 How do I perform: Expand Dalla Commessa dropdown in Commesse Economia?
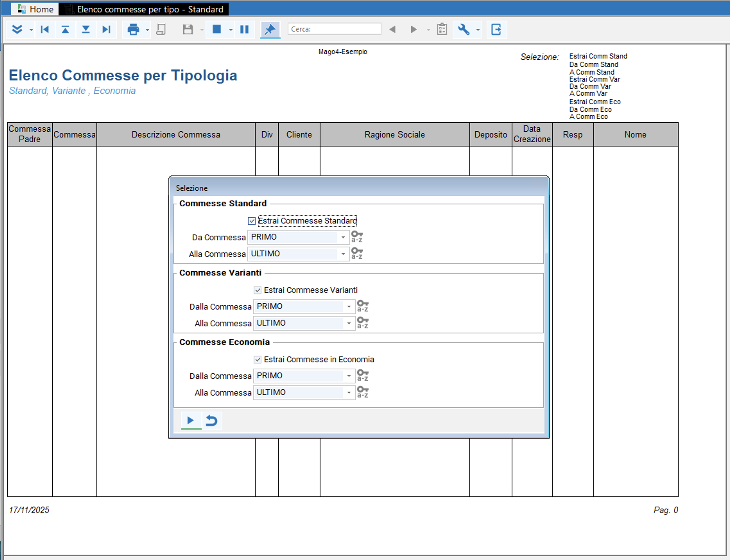coord(349,376)
